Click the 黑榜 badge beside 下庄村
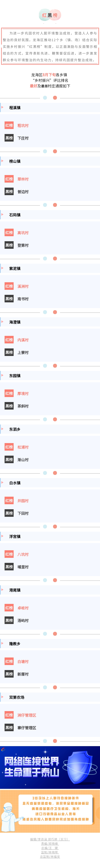 click(x=9, y=138)
